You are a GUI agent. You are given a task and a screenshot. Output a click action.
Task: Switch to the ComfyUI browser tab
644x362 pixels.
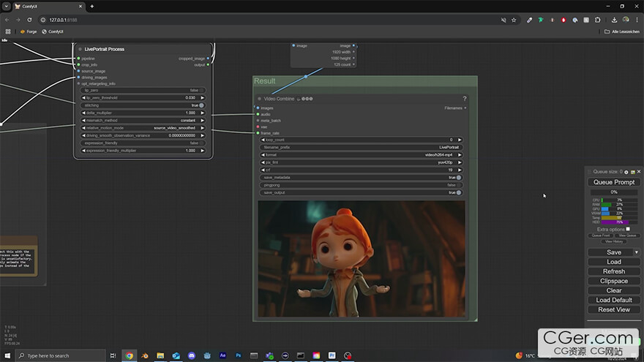pyautogui.click(x=48, y=7)
